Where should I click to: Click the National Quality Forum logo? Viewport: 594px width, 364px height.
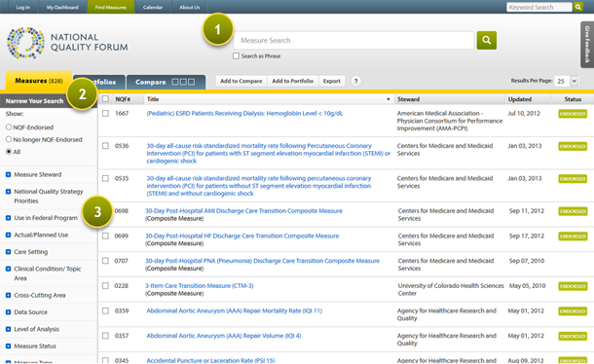point(67,43)
